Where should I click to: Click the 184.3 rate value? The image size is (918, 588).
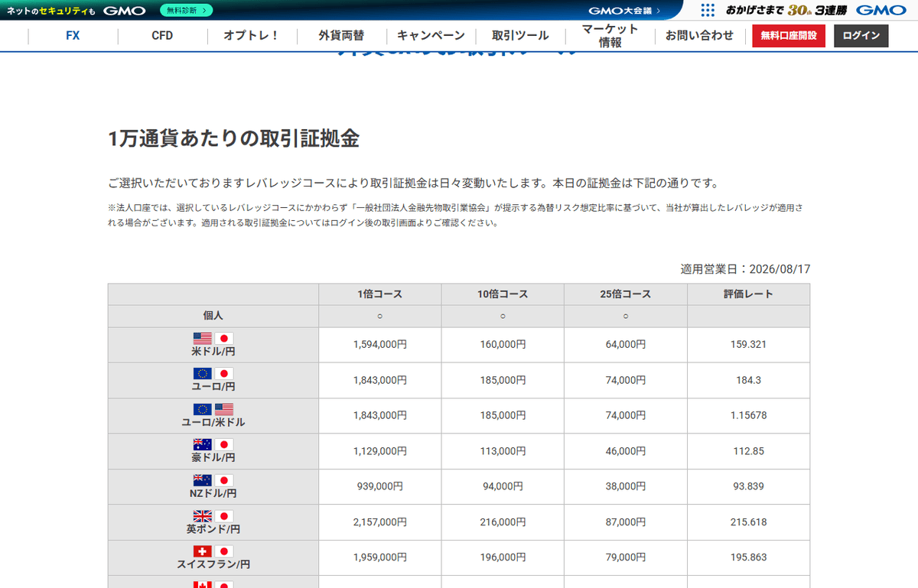coord(748,380)
